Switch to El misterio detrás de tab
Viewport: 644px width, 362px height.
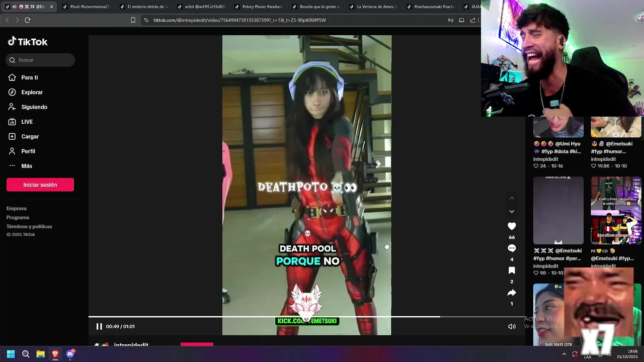[x=143, y=7]
